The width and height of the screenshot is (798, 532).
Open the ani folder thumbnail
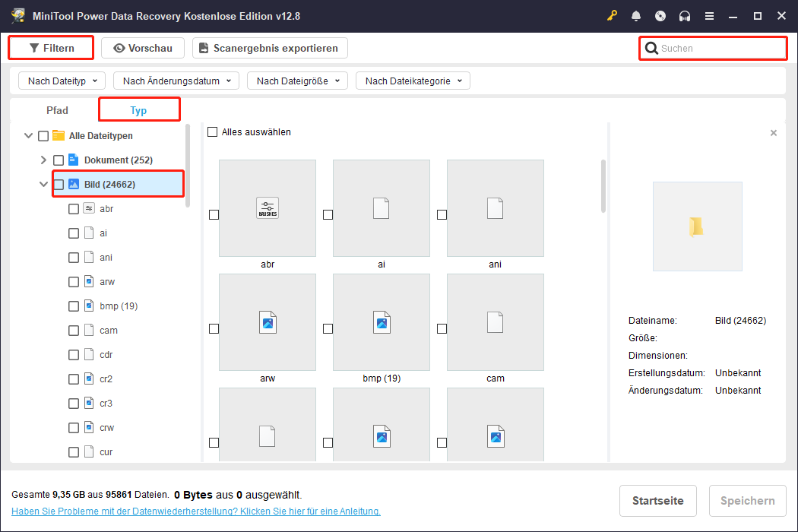click(496, 208)
